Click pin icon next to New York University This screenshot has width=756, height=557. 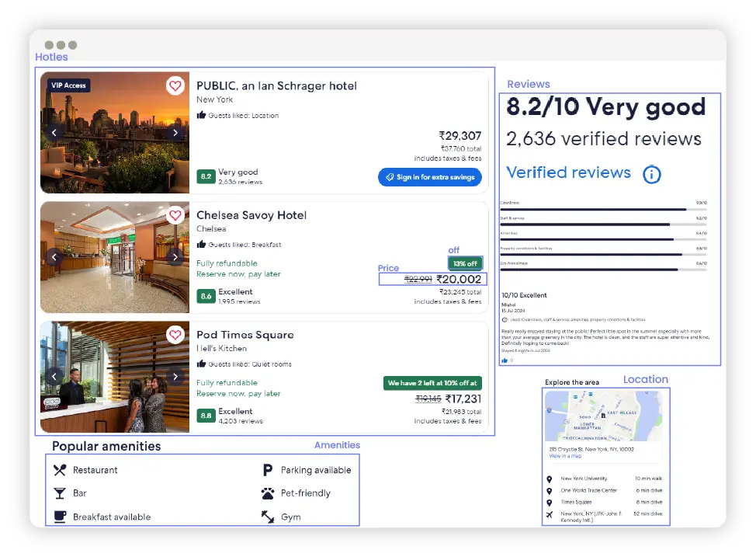point(550,479)
